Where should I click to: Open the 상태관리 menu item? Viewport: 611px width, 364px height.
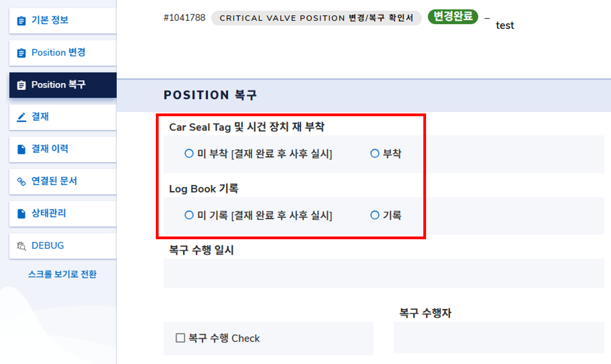tap(49, 213)
